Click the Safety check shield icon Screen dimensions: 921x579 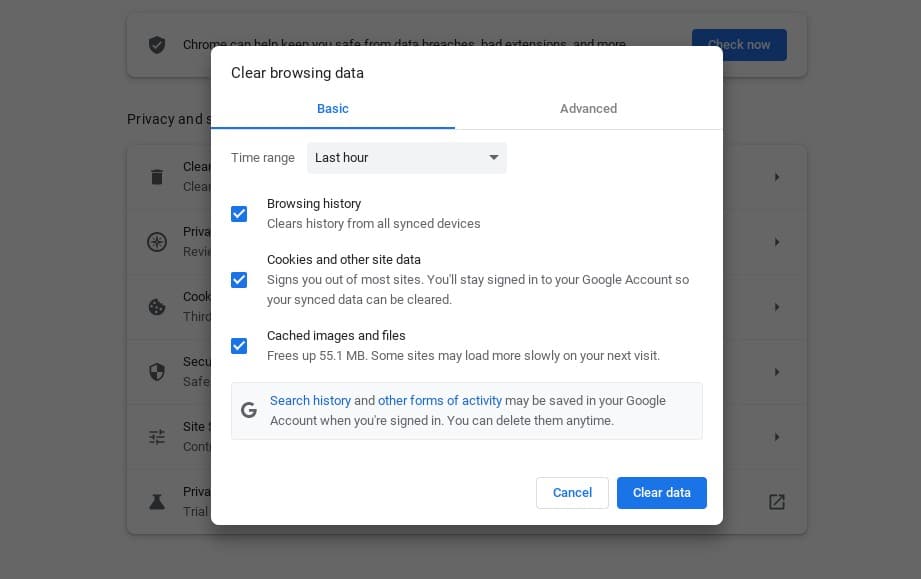pyautogui.click(x=157, y=45)
